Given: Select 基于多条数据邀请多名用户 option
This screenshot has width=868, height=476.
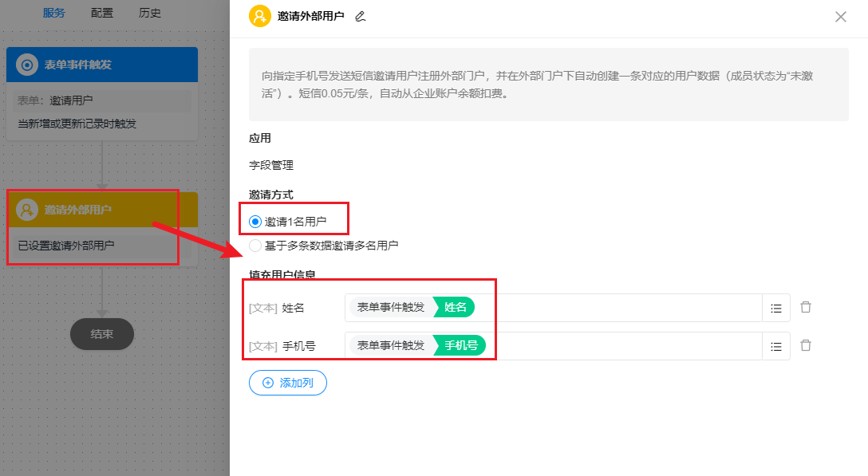Looking at the screenshot, I should click(254, 246).
